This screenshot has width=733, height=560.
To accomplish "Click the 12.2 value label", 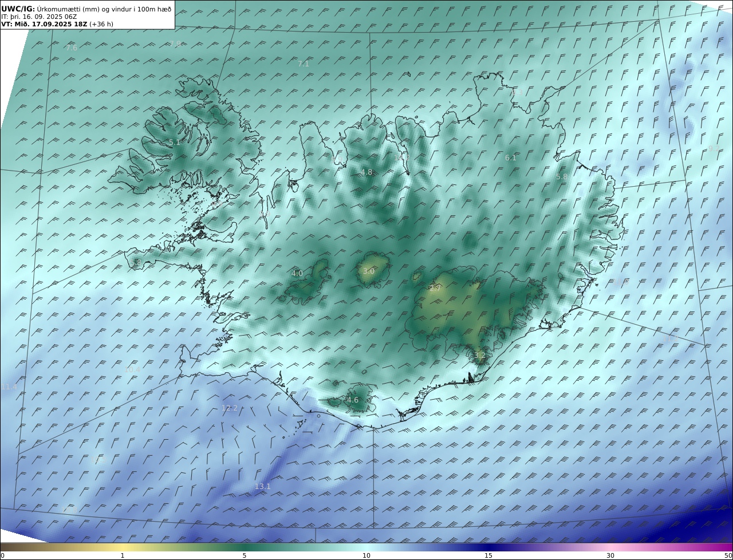I will point(230,408).
